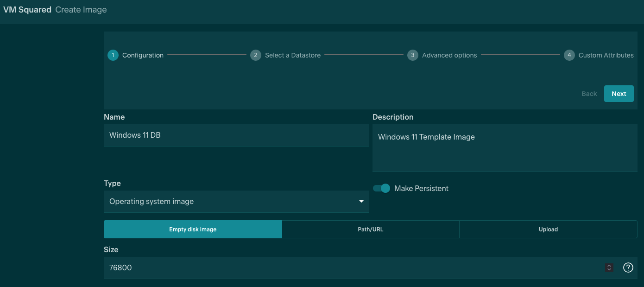Screen dimensions: 644x287
Task: Click the Back button
Action: 589,94
